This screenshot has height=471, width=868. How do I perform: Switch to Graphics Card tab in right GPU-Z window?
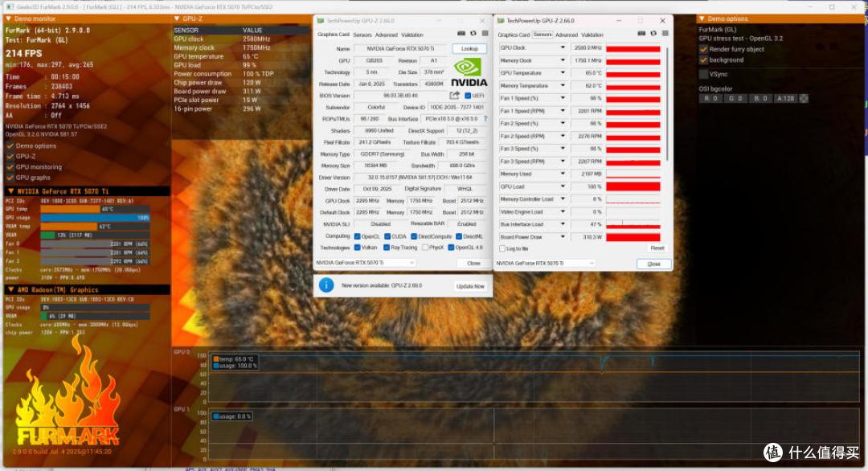pos(514,35)
